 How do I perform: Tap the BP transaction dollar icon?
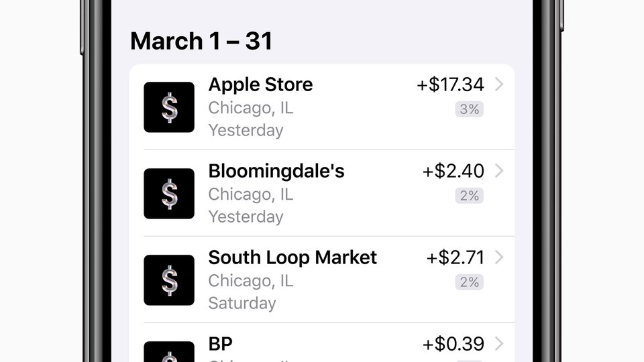(169, 352)
